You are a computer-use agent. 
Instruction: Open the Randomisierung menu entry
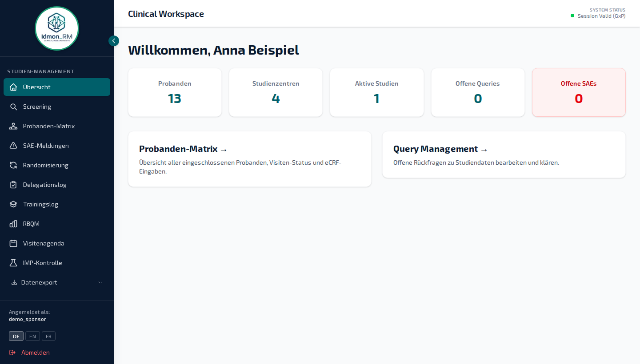57,165
